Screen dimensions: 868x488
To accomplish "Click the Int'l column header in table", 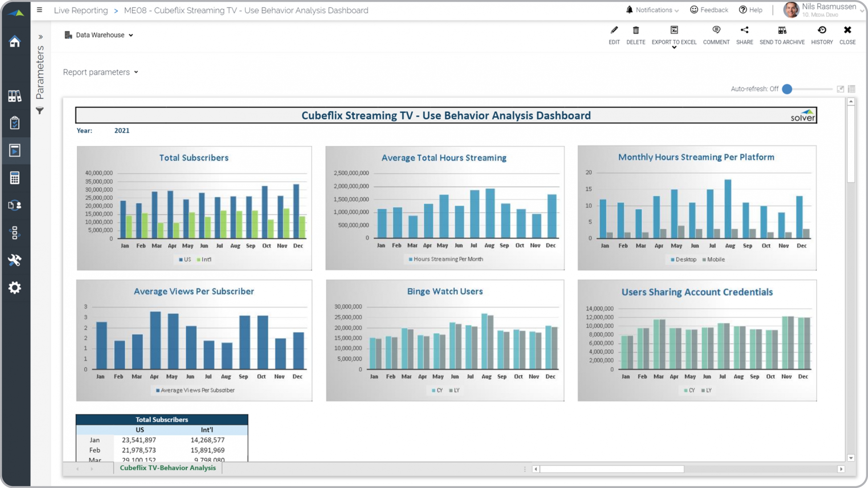I will [x=207, y=430].
